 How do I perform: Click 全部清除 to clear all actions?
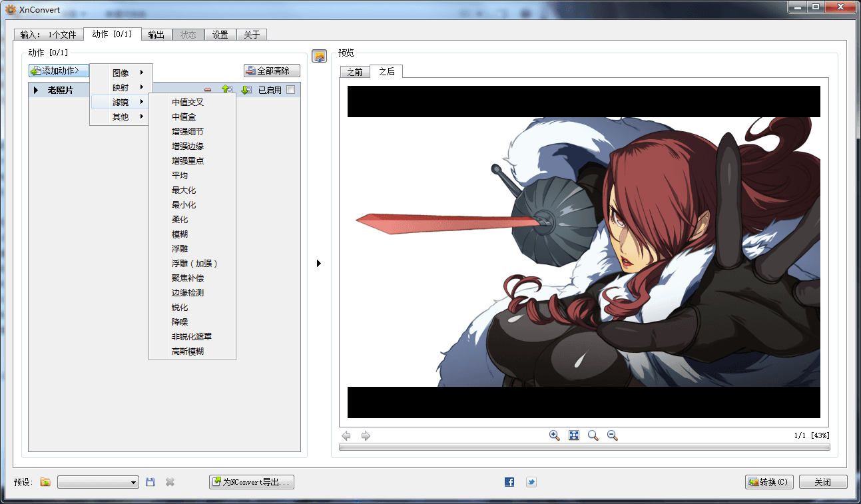[x=272, y=71]
